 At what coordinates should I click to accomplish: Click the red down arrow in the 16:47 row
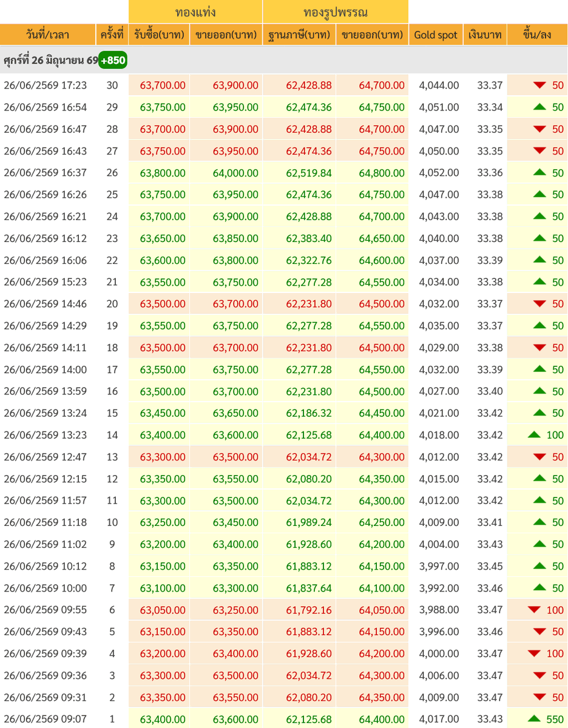click(x=539, y=129)
